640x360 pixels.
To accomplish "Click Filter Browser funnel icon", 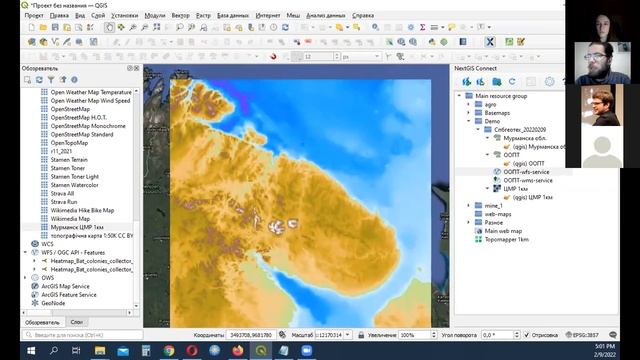I will click(51, 80).
